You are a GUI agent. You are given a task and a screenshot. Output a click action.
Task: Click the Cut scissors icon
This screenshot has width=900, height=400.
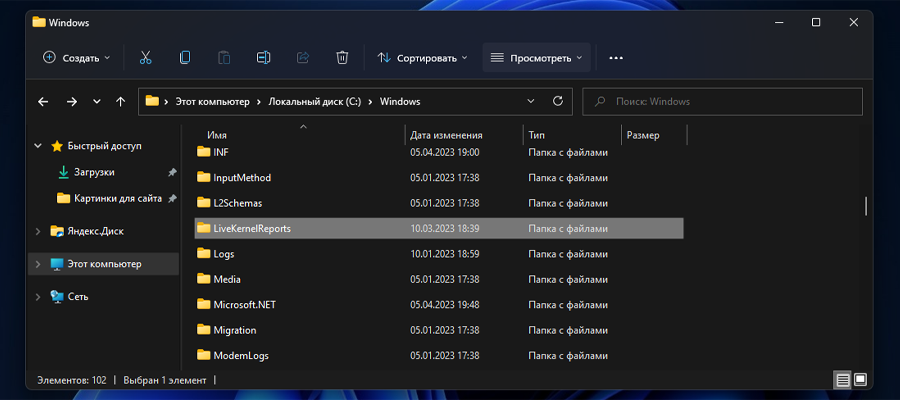[x=145, y=57]
